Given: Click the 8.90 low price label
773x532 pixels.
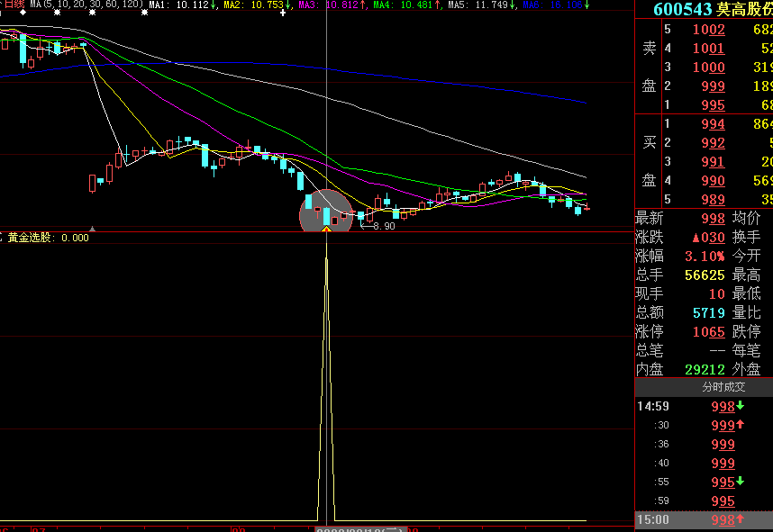Looking at the screenshot, I should (x=383, y=226).
